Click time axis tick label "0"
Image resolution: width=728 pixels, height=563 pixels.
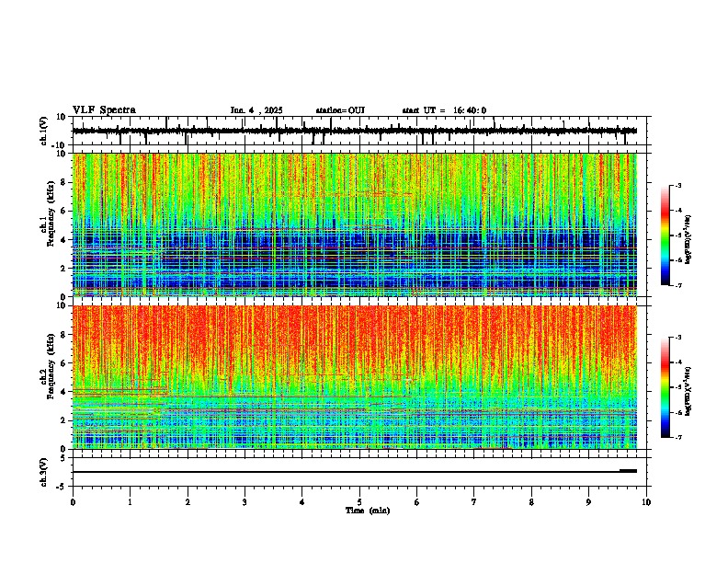click(x=73, y=502)
